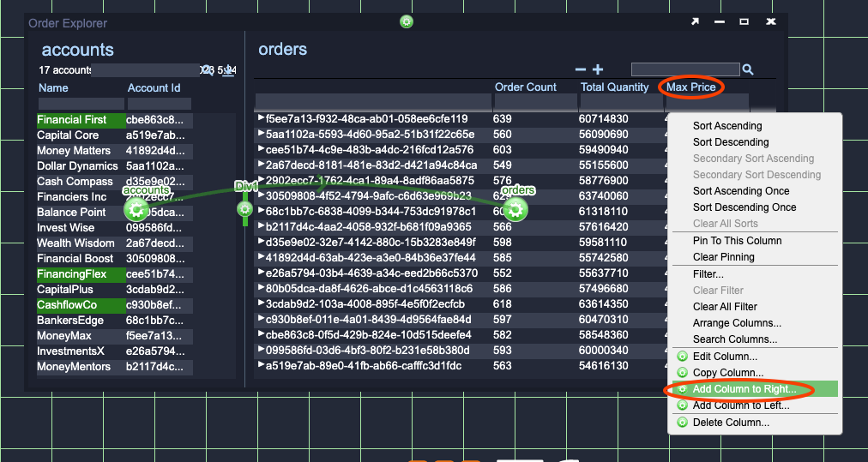
Task: Select the Money Matters account
Action: pyautogui.click(x=115, y=151)
